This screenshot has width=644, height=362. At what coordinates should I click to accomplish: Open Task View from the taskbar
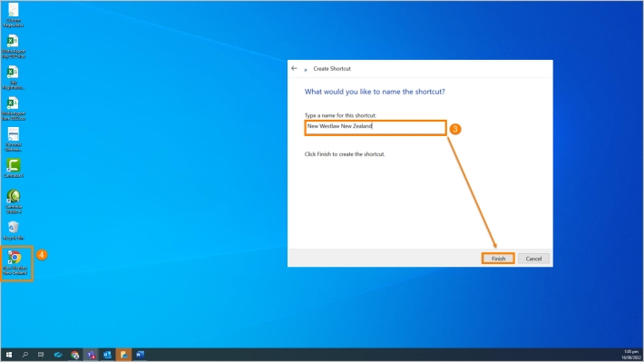pos(41,355)
